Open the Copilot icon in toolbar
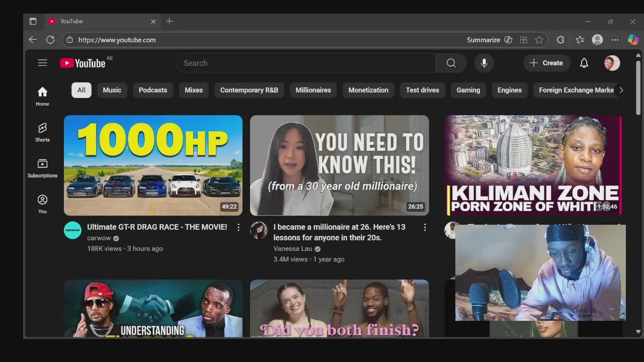This screenshot has height=362, width=644. point(633,40)
